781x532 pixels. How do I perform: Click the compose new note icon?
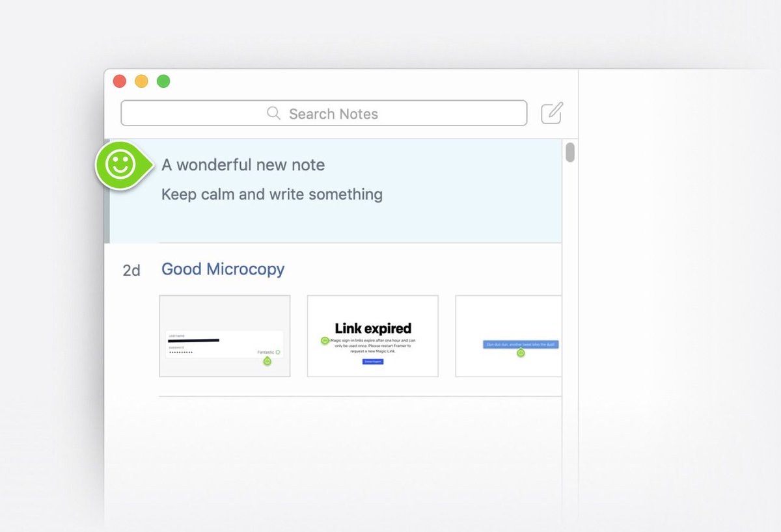point(552,113)
